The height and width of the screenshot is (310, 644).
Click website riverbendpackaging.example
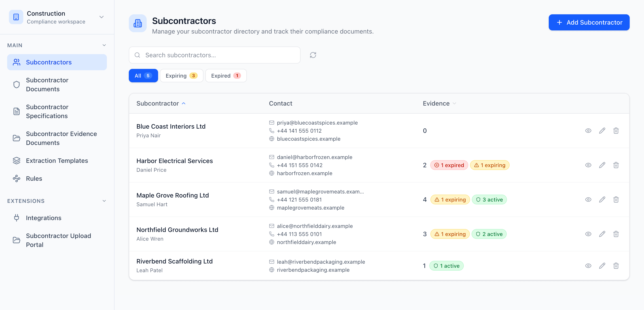(x=313, y=270)
